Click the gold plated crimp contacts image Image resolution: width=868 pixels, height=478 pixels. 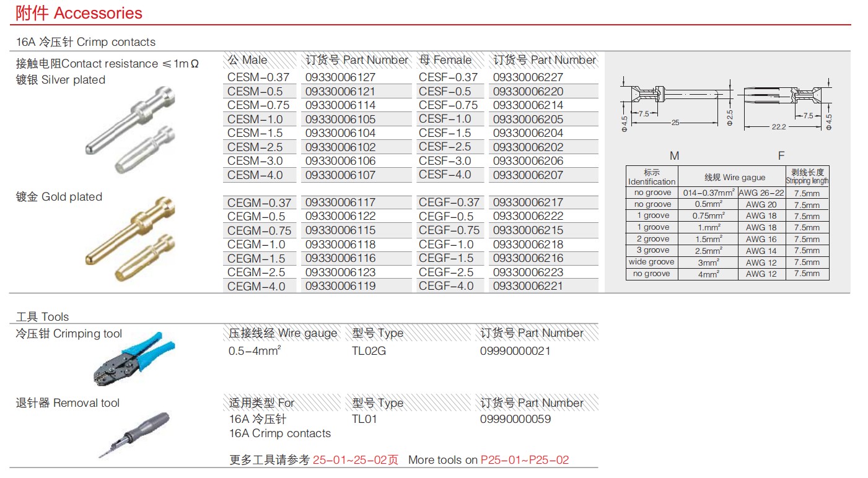pos(130,240)
